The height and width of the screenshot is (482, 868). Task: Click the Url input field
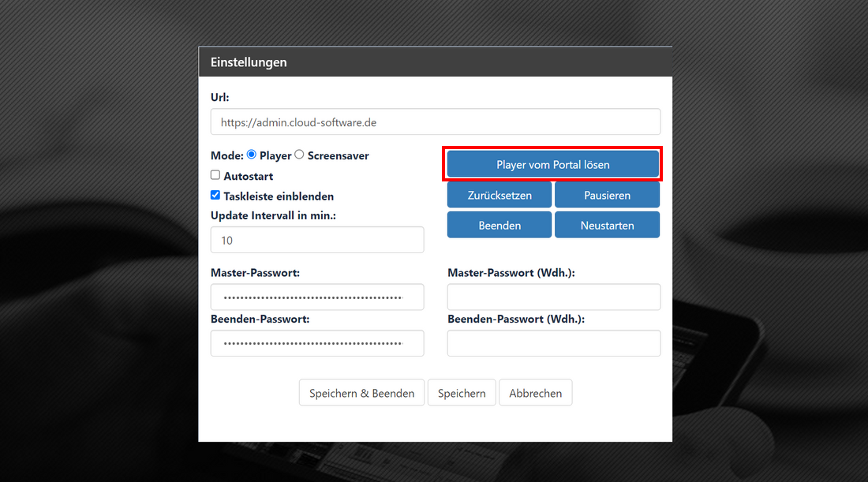click(x=435, y=122)
